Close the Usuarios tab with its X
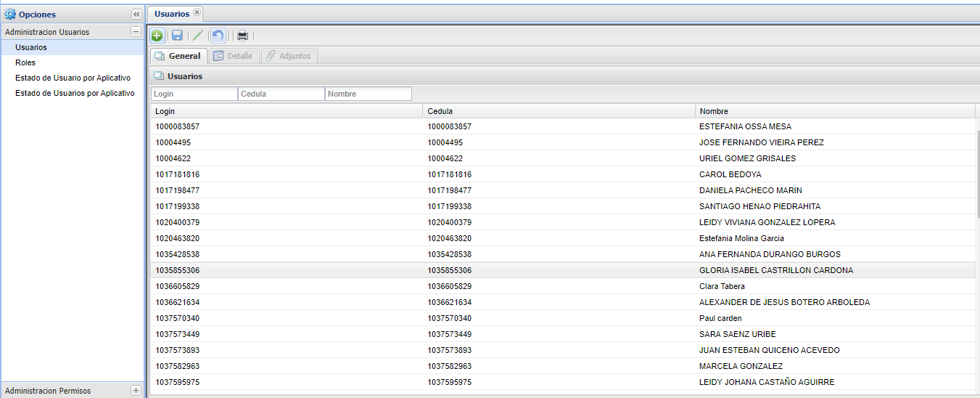The image size is (980, 398). 197,13
